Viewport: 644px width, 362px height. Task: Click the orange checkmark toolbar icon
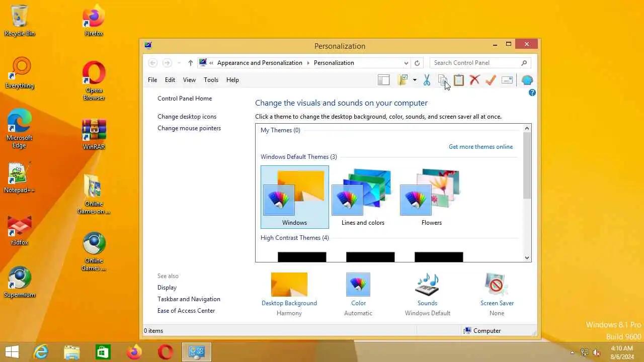[x=491, y=80]
